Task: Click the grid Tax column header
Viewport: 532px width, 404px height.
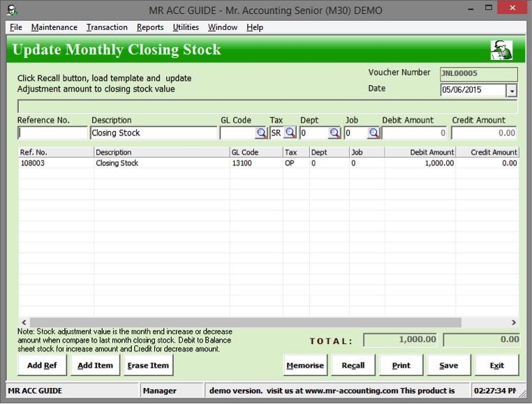Action: [x=296, y=152]
